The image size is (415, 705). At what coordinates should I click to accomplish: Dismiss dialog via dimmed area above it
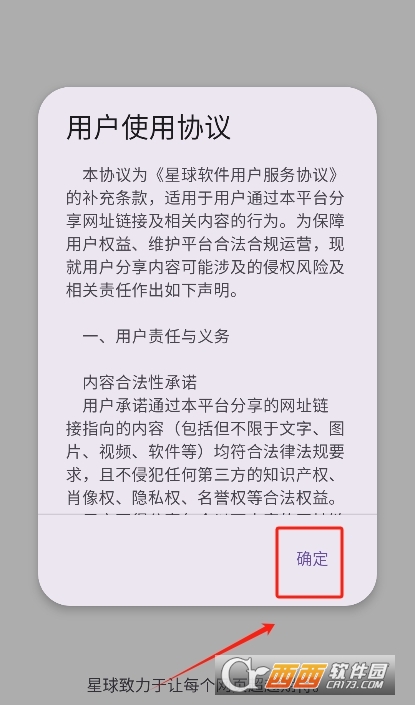coord(207,43)
